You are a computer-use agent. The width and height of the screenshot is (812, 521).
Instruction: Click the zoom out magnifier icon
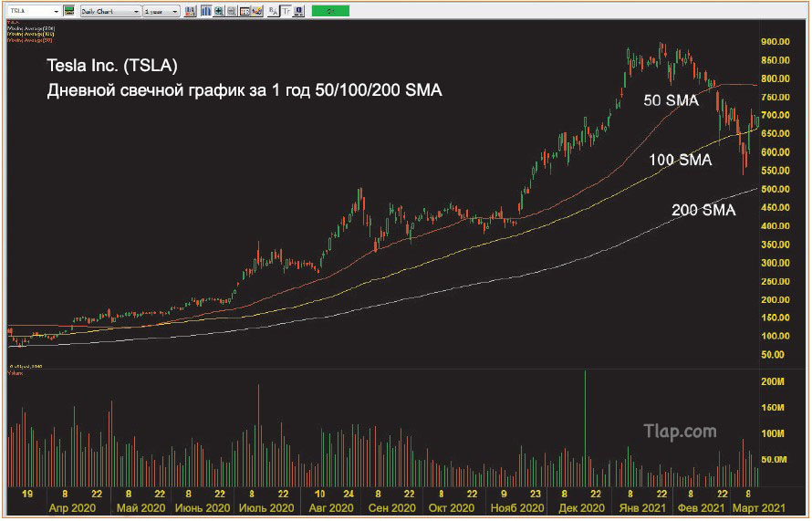click(x=232, y=11)
